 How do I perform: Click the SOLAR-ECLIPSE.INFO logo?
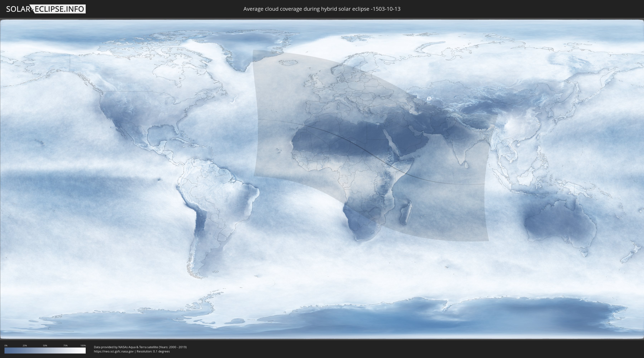click(x=46, y=9)
